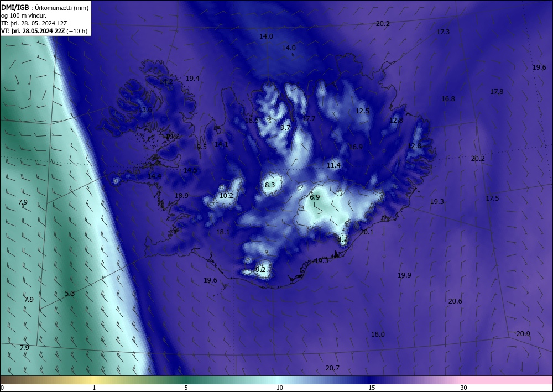
Task: Click the map value 18.0
Action: 378,334
